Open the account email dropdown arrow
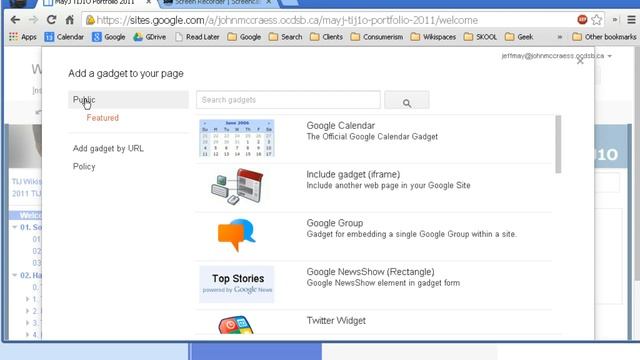The image size is (640, 360). click(609, 56)
